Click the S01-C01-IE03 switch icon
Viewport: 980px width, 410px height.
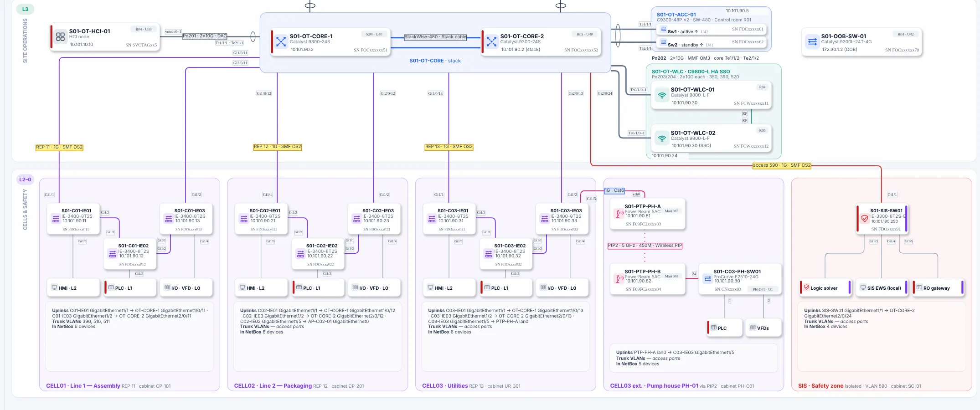click(x=169, y=219)
